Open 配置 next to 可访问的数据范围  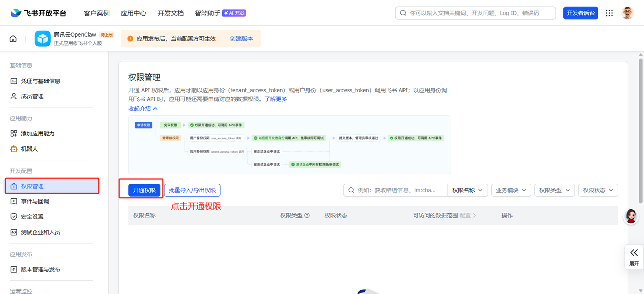click(468, 215)
